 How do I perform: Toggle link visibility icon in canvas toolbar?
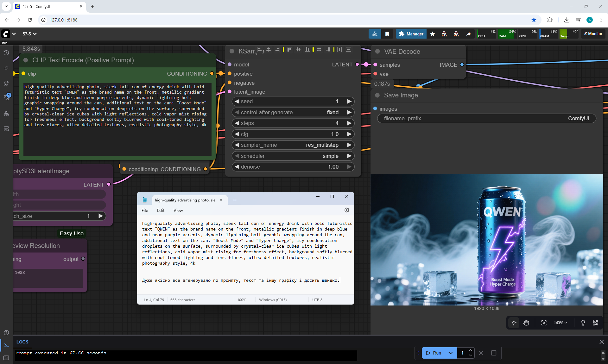595,323
